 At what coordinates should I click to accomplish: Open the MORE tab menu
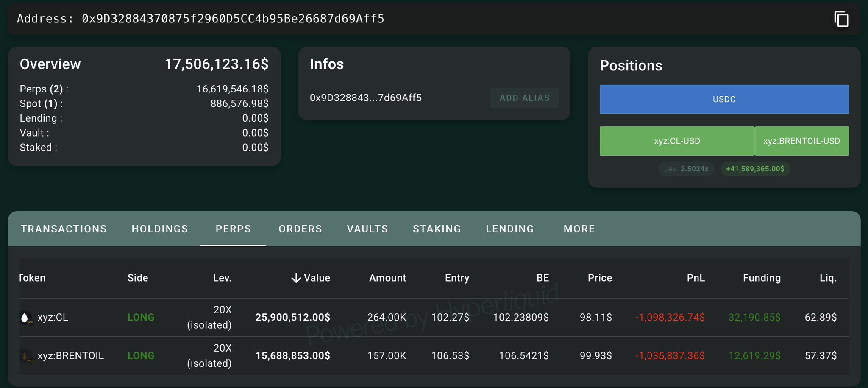click(579, 229)
